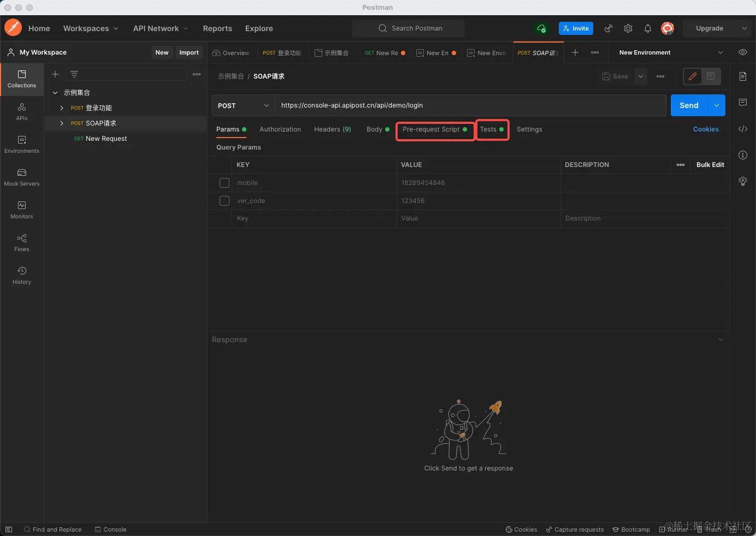Click the user avatar icon
Viewport: 756px width, 536px height.
click(x=668, y=28)
